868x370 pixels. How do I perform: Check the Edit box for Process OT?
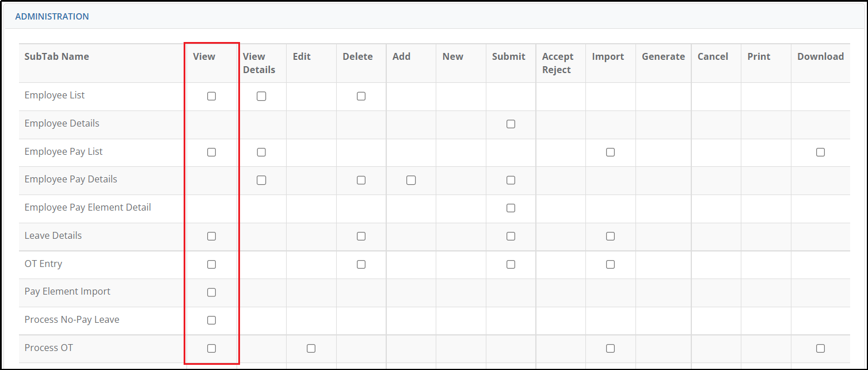click(x=311, y=348)
